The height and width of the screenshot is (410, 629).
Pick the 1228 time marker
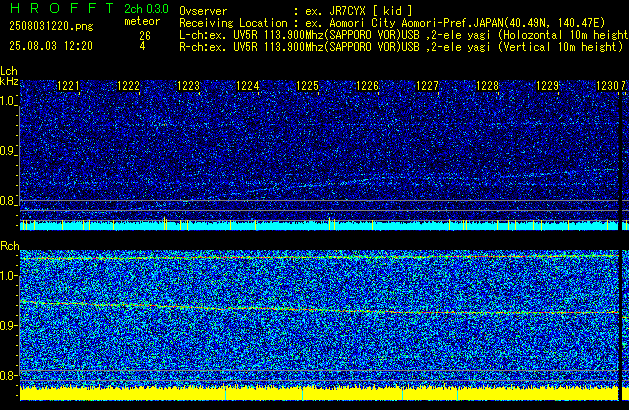(x=487, y=86)
